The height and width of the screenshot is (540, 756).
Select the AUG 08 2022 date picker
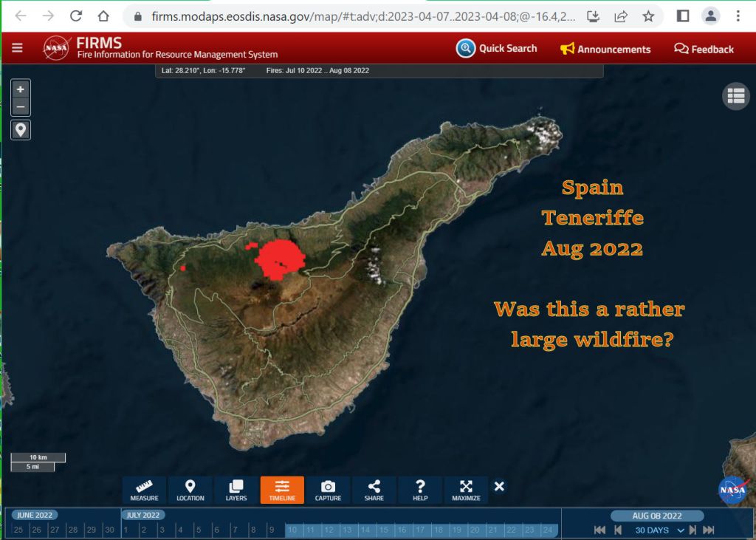[x=657, y=516]
